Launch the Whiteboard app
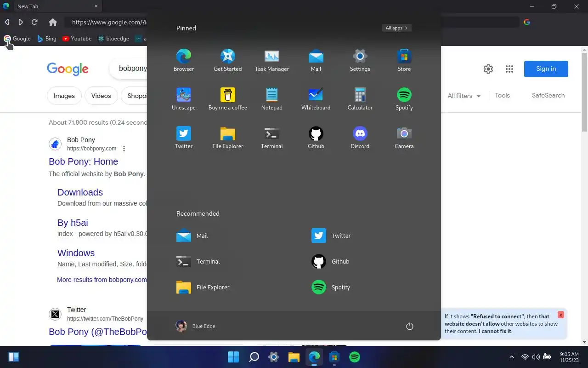Image resolution: width=588 pixels, height=368 pixels. 316,99
